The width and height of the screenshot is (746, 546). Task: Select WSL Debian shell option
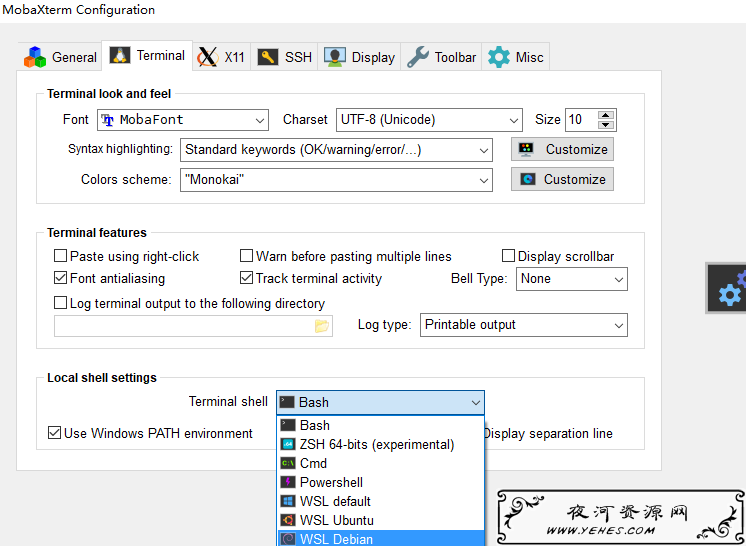[381, 538]
